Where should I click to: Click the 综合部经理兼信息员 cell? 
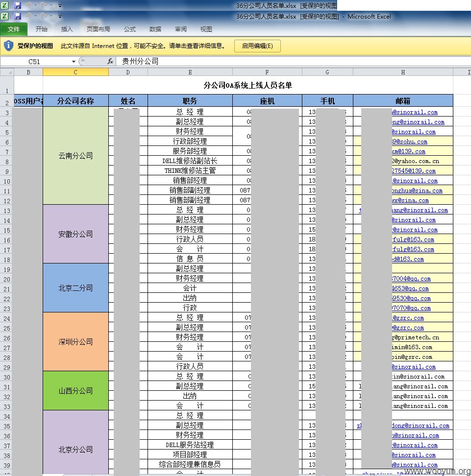190,464
